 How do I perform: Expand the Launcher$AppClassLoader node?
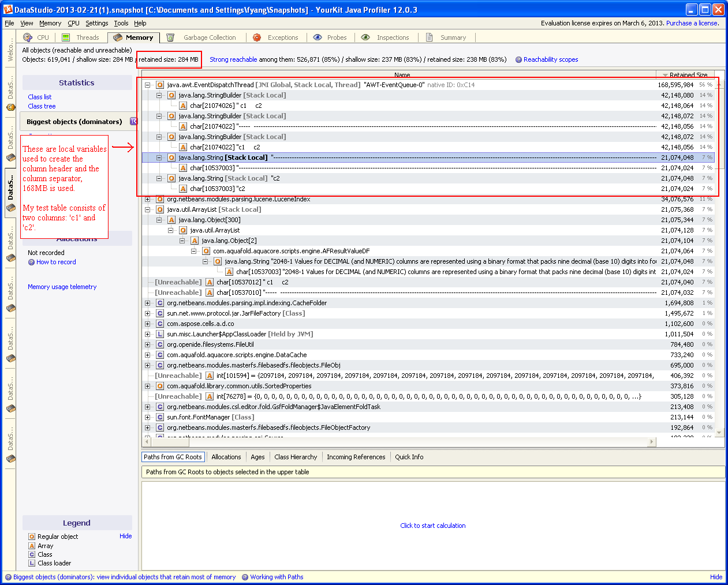(148, 334)
